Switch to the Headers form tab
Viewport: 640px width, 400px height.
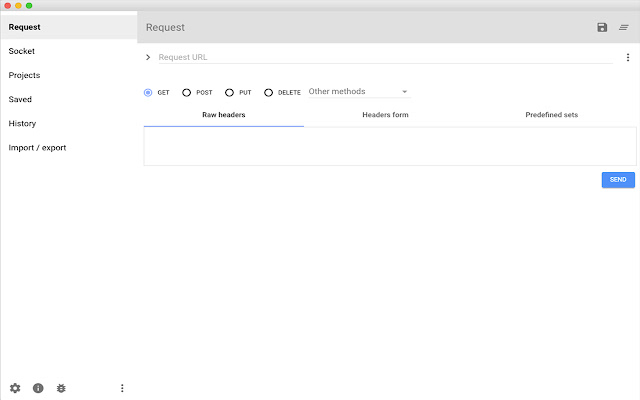point(385,115)
